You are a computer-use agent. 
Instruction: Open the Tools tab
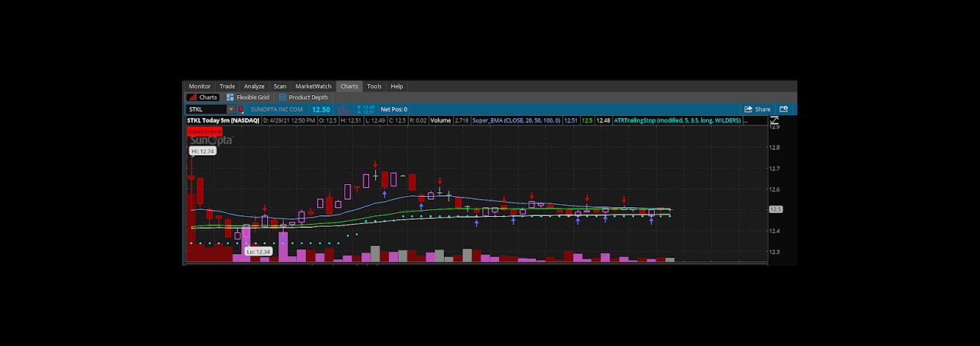click(x=374, y=86)
